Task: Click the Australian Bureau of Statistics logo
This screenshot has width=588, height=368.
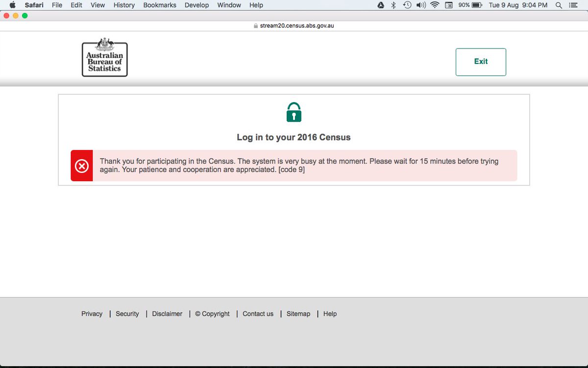Action: coord(105,57)
